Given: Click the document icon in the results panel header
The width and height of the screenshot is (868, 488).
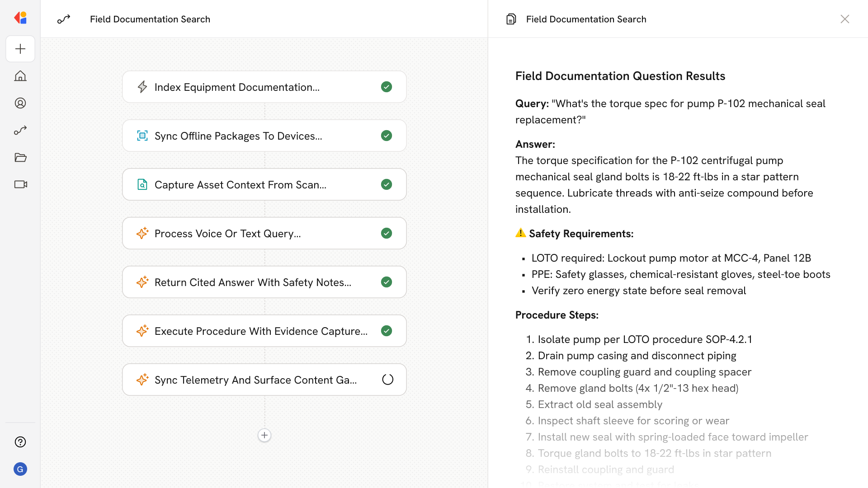Looking at the screenshot, I should pyautogui.click(x=511, y=19).
